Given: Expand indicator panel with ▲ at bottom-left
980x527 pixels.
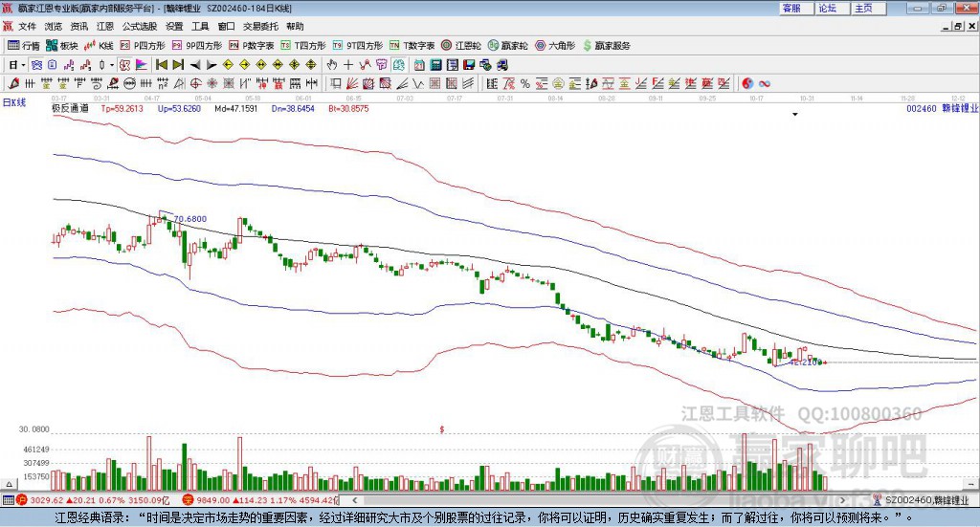Looking at the screenshot, I should [x=9, y=484].
